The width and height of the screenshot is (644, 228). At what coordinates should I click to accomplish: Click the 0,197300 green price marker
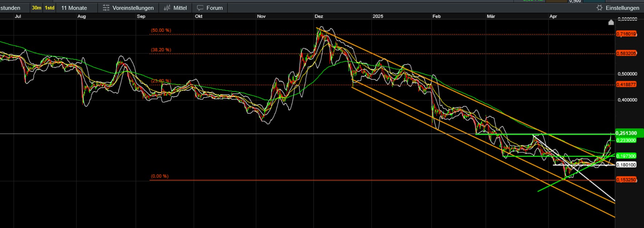[x=626, y=156]
